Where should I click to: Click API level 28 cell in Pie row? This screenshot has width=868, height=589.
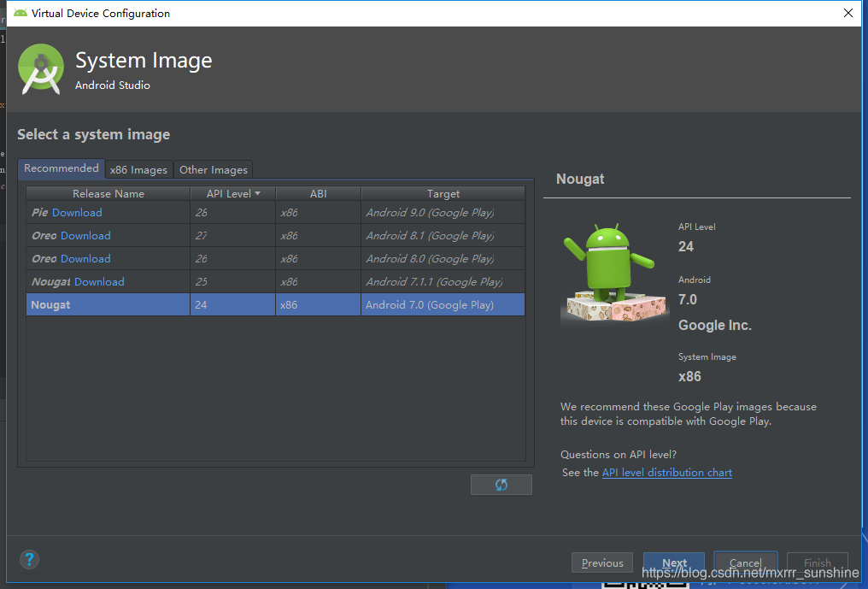point(233,212)
